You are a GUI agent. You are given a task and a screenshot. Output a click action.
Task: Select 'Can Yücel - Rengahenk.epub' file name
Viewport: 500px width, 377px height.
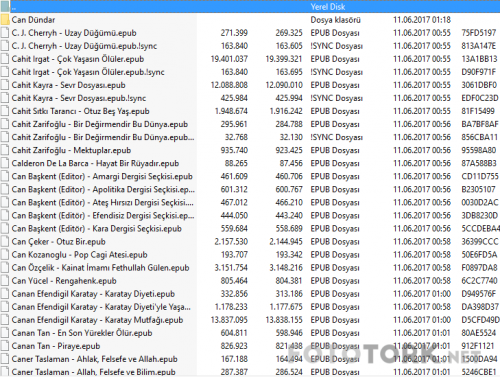point(64,281)
